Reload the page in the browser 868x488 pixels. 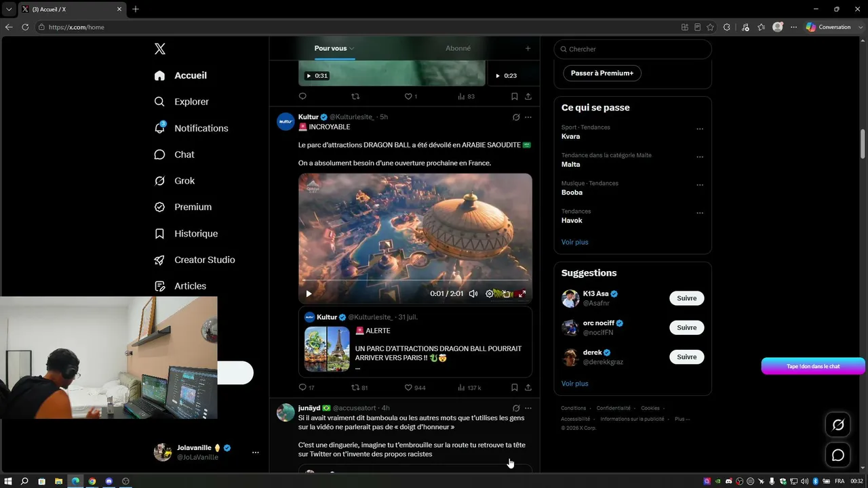pos(25,27)
